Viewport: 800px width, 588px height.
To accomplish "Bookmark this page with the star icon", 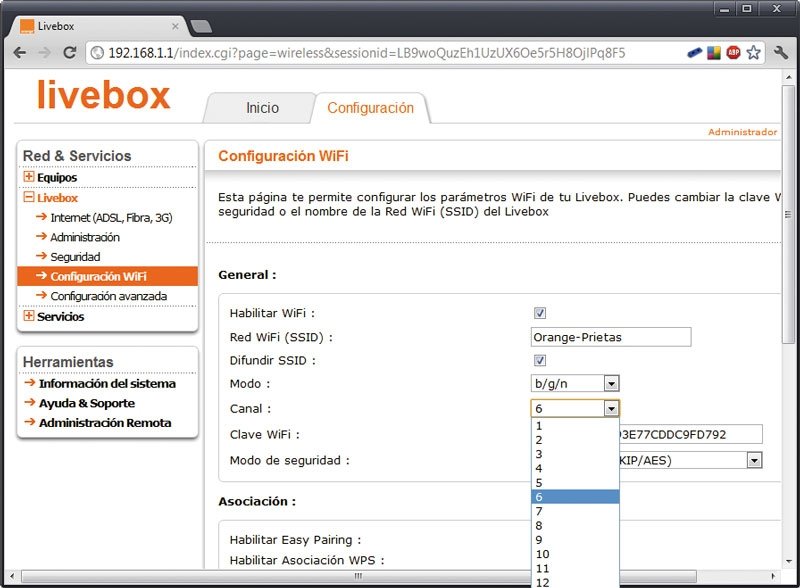I will pyautogui.click(x=754, y=53).
